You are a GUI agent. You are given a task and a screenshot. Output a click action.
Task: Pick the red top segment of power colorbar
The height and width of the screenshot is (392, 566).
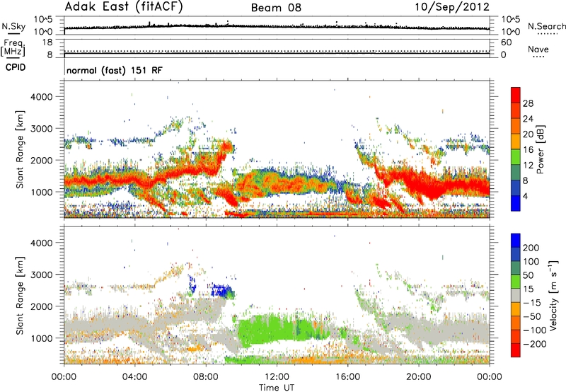tap(516, 95)
